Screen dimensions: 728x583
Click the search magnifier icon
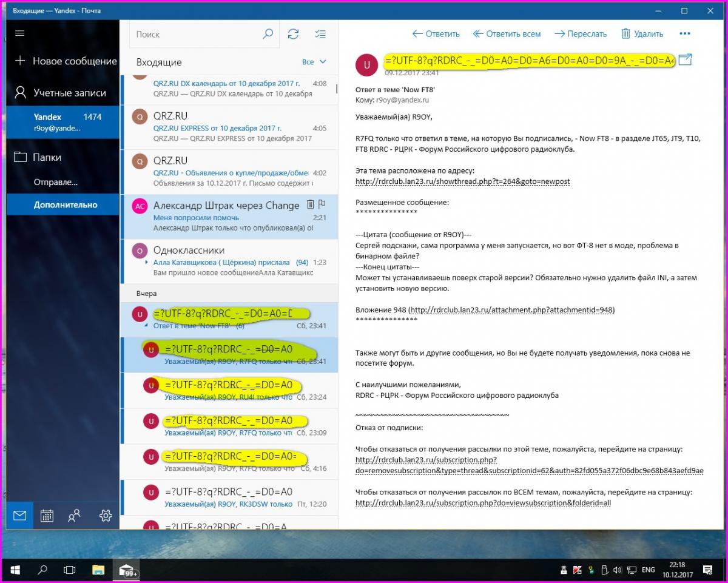(x=268, y=35)
